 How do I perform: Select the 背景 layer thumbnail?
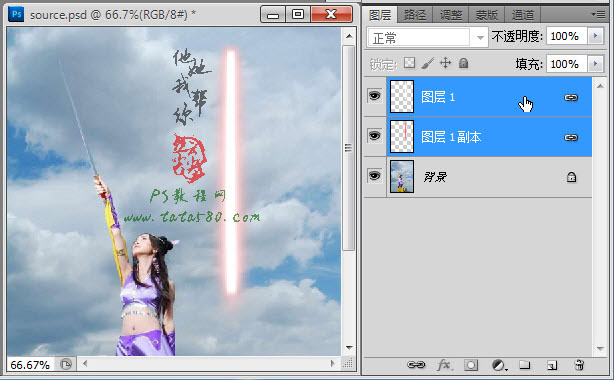click(x=402, y=176)
